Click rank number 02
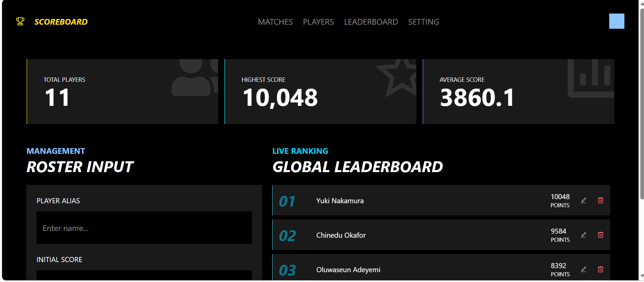Viewport: 644px width, 282px height. tap(287, 236)
